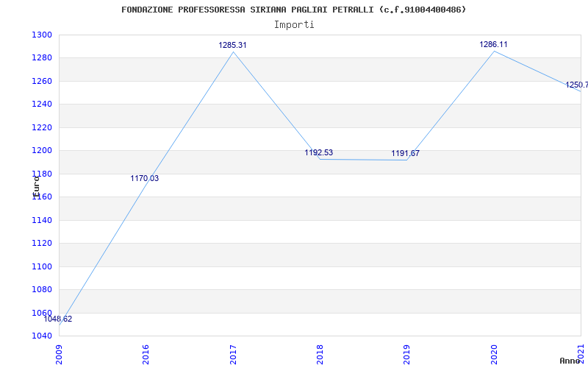The image size is (588, 368).
Task: Click the 1191.67 data value
Action: [x=406, y=154]
